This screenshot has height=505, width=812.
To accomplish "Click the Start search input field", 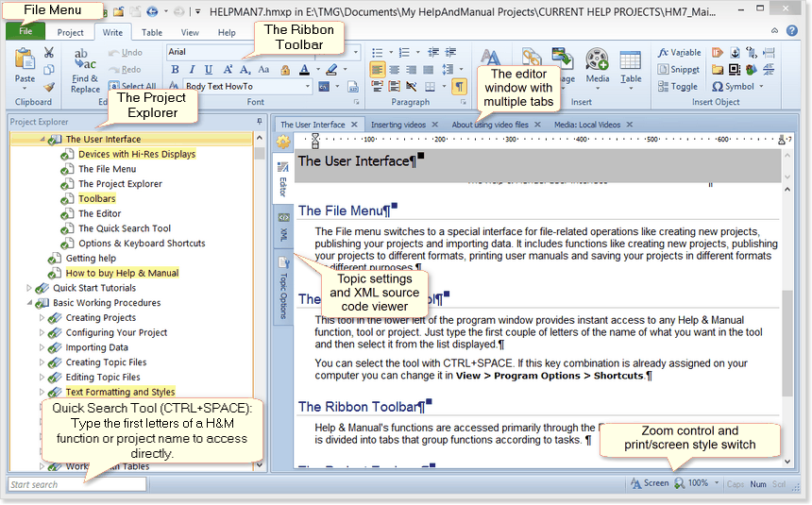I will [77, 484].
